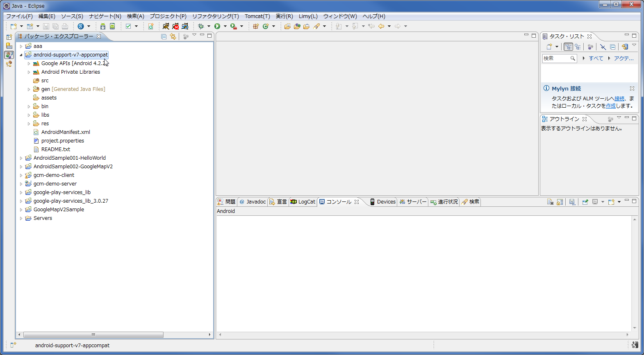Click Synchronize Changed icon in Task List
The image size is (644, 355).
625,47
